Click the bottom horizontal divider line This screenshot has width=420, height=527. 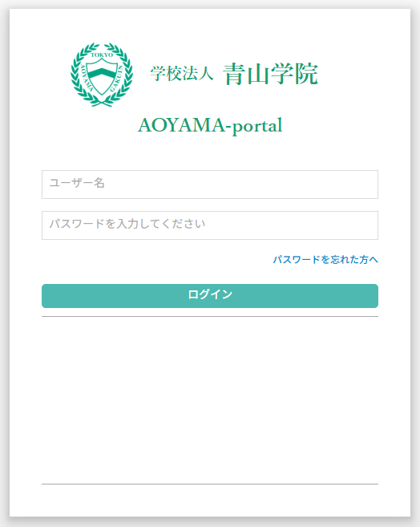[x=210, y=484]
